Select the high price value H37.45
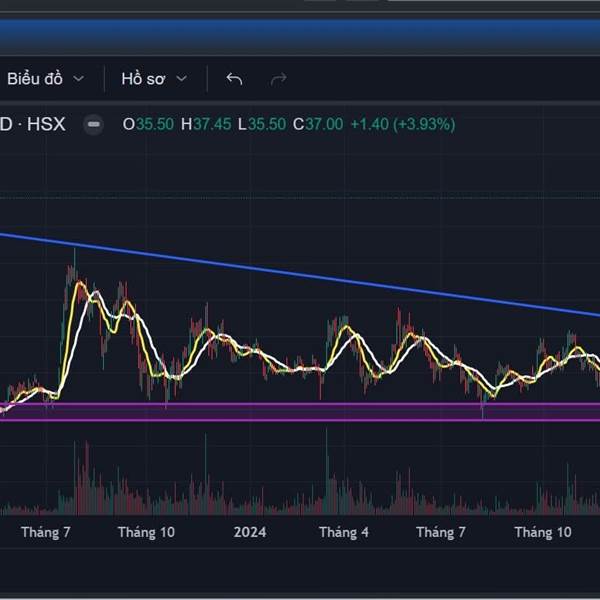Screen dimensions: 600x600 206,124
